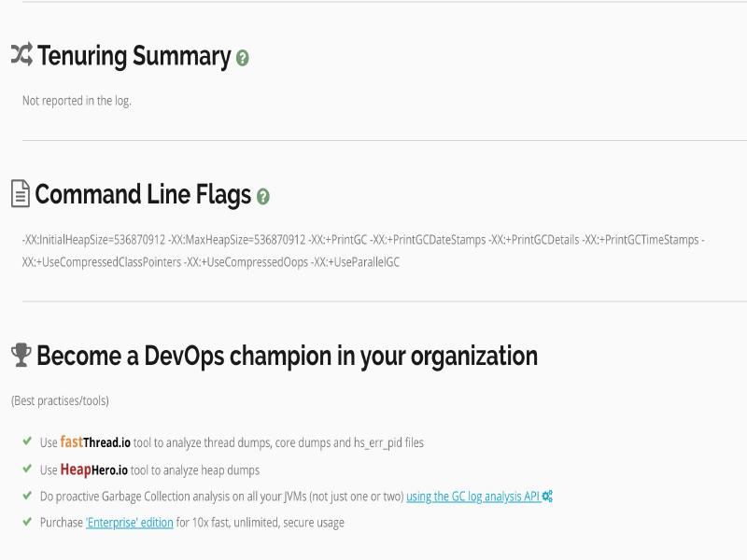Open the Command Line Flags help icon
Screen dimensions: 747x560
pyautogui.click(x=263, y=197)
